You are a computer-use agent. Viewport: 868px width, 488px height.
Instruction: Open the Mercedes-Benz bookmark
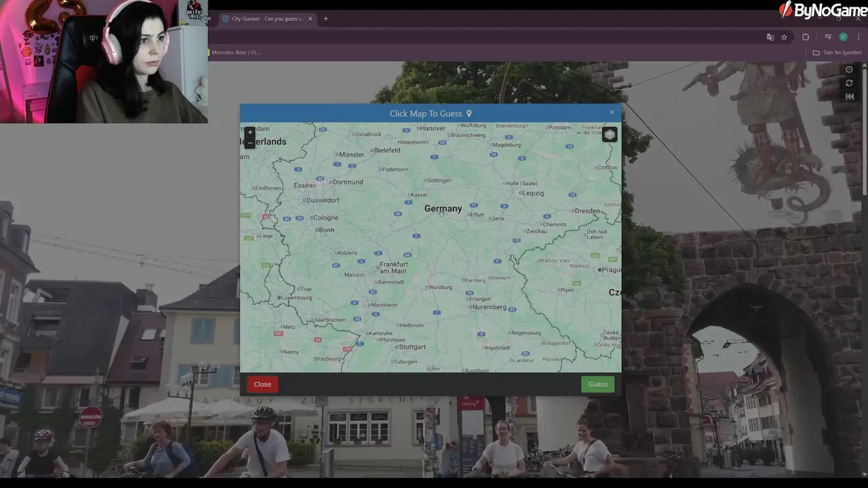coord(235,52)
